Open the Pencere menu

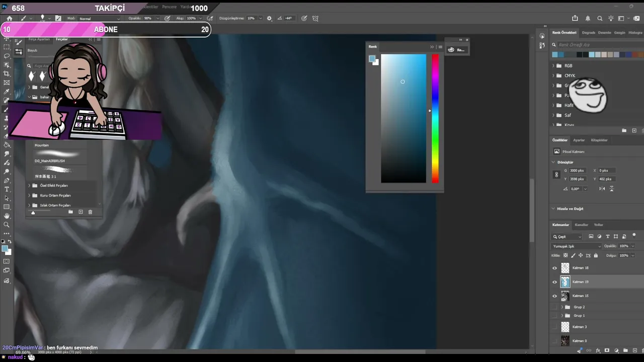click(x=169, y=7)
